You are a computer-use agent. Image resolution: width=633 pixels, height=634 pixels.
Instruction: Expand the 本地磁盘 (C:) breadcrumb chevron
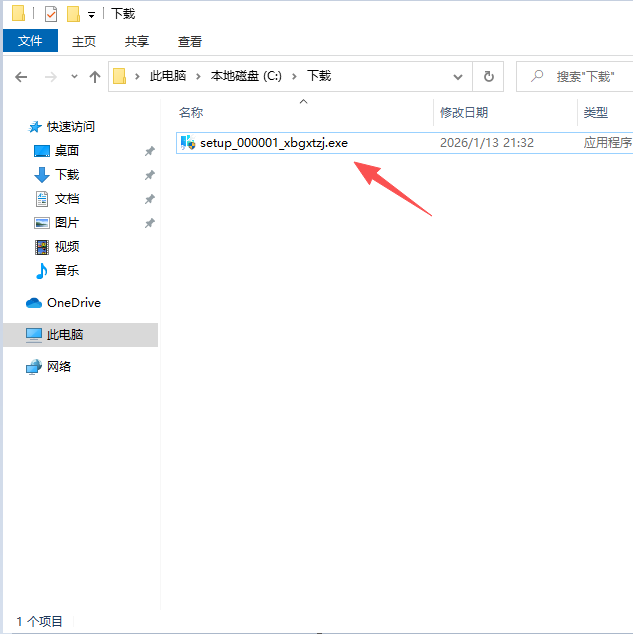tap(297, 76)
